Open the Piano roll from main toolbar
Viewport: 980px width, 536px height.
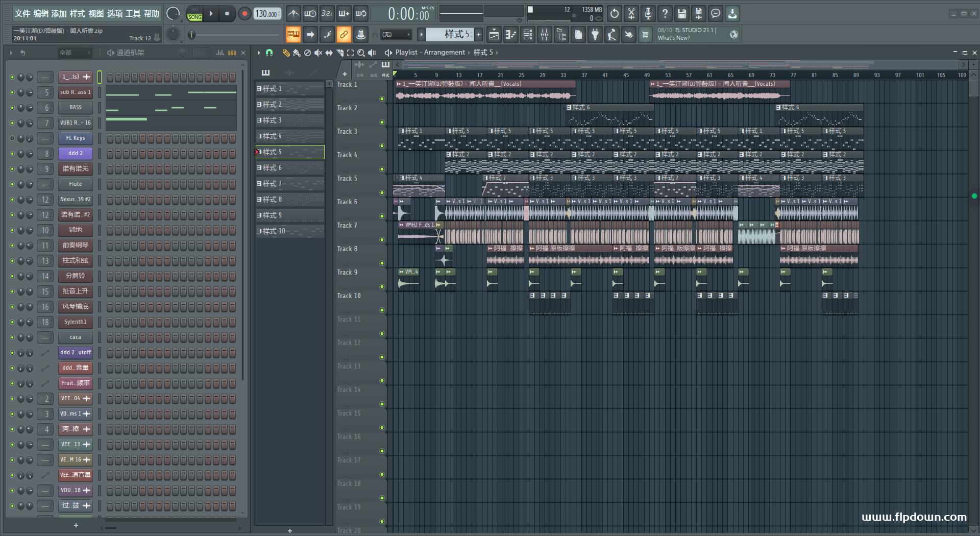(511, 35)
